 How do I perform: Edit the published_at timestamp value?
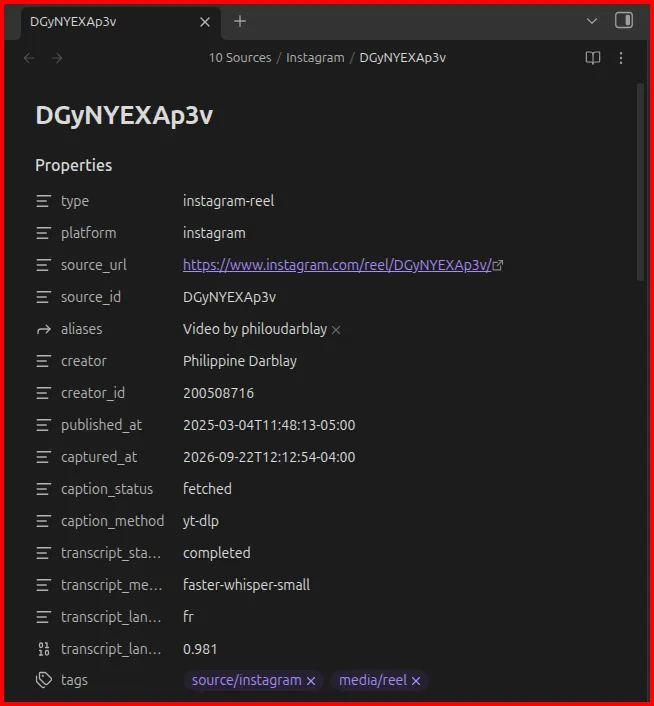click(x=269, y=425)
